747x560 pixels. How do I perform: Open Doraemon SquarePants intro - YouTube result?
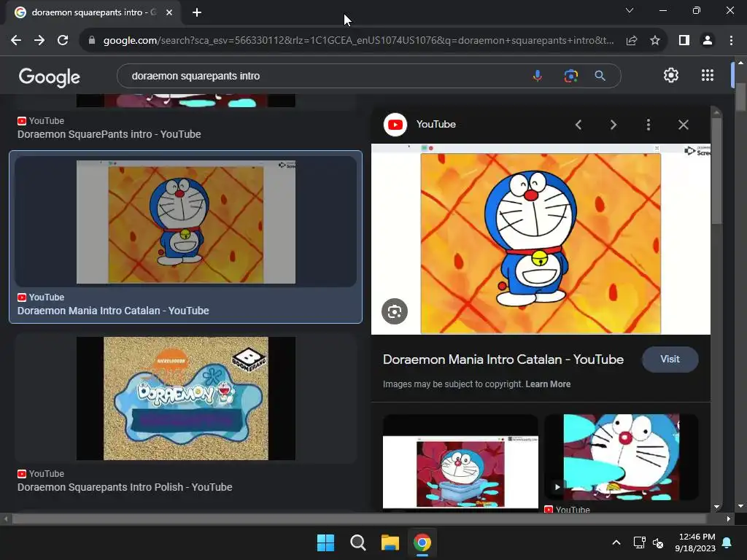click(x=109, y=134)
